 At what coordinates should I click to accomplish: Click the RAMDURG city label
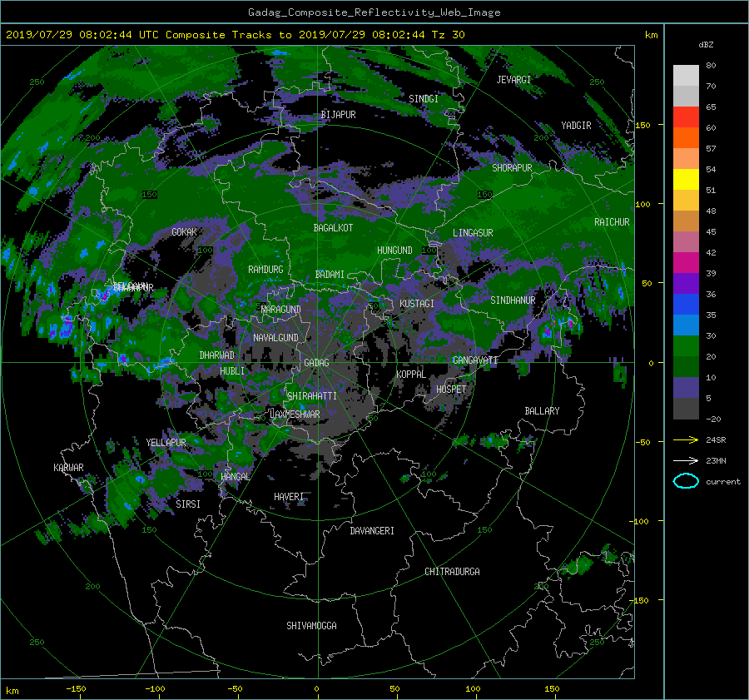point(265,270)
